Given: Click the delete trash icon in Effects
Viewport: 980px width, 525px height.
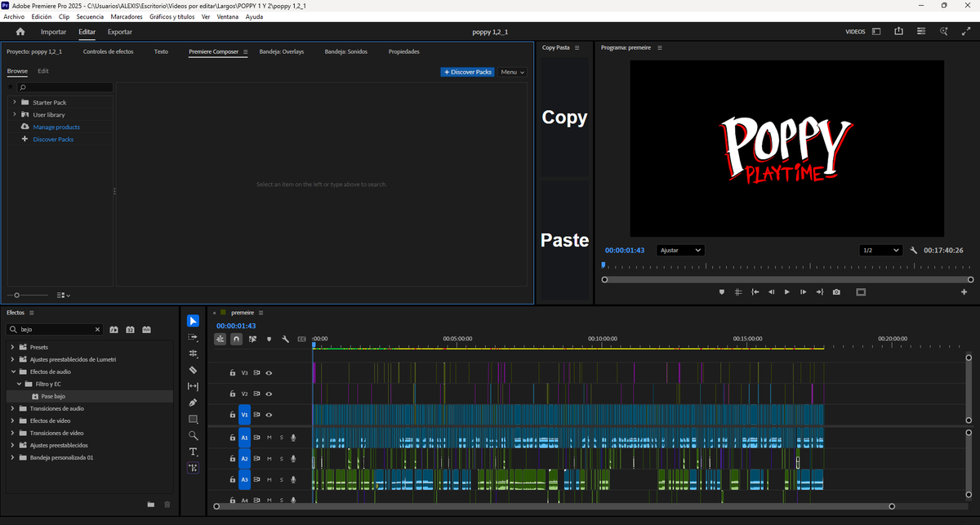Looking at the screenshot, I should coord(167,505).
